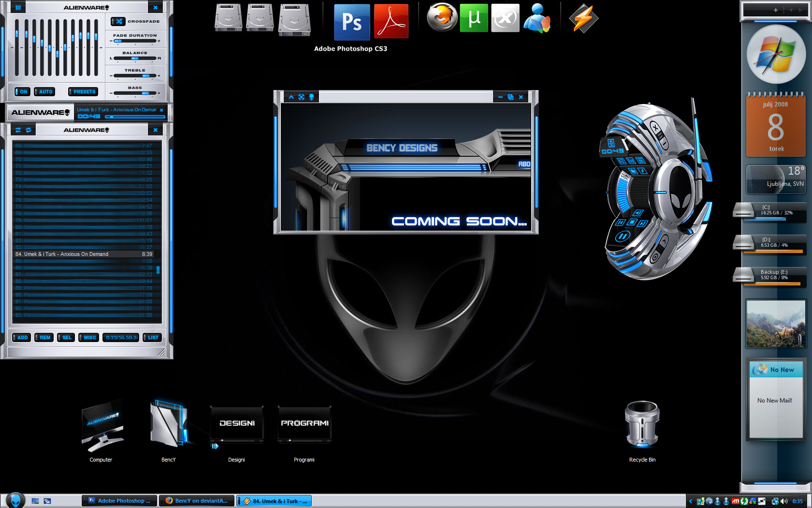Toggle the Crossfade button
812x508 pixels.
(x=118, y=21)
